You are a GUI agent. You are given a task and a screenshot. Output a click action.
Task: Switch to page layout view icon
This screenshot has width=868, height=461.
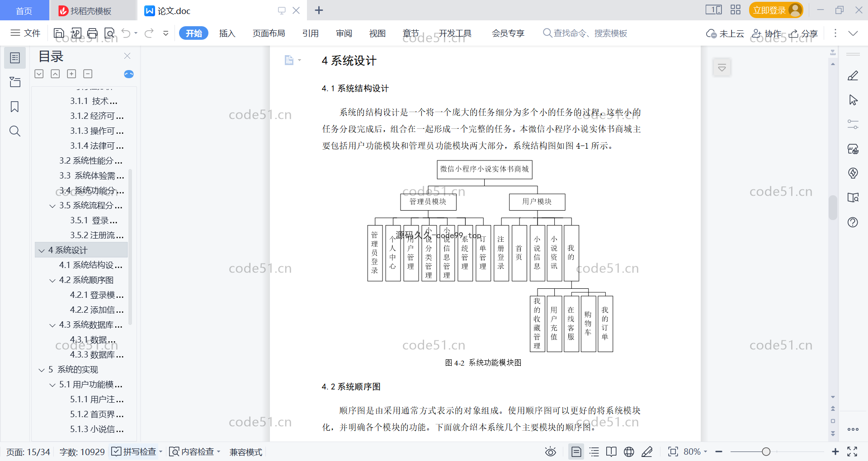pyautogui.click(x=576, y=452)
